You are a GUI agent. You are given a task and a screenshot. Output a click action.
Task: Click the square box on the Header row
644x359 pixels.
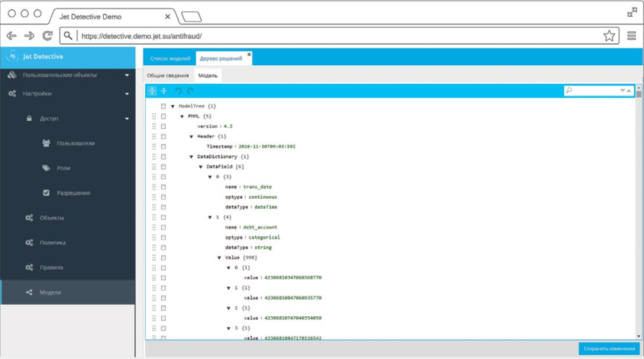[x=164, y=136]
